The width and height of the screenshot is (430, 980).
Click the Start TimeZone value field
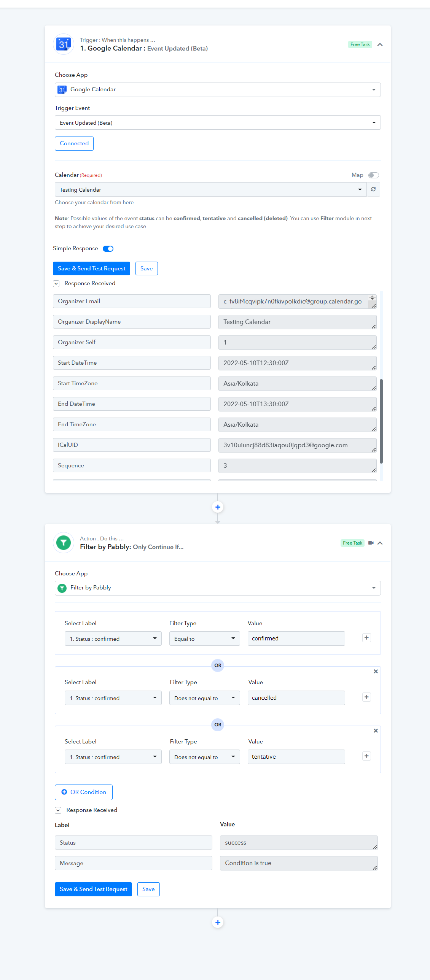point(297,383)
